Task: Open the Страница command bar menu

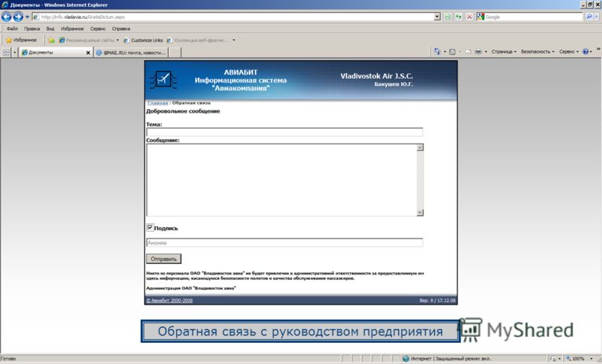Action: tap(503, 51)
